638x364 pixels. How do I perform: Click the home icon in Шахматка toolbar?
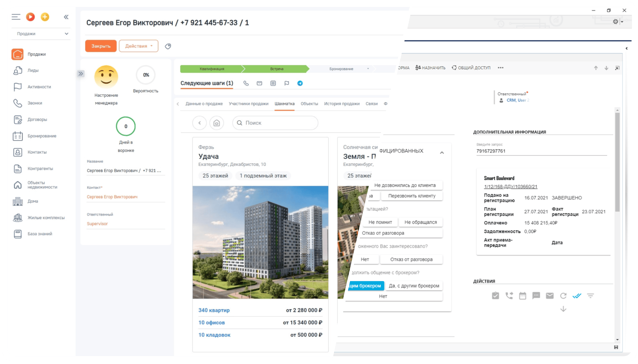click(217, 123)
